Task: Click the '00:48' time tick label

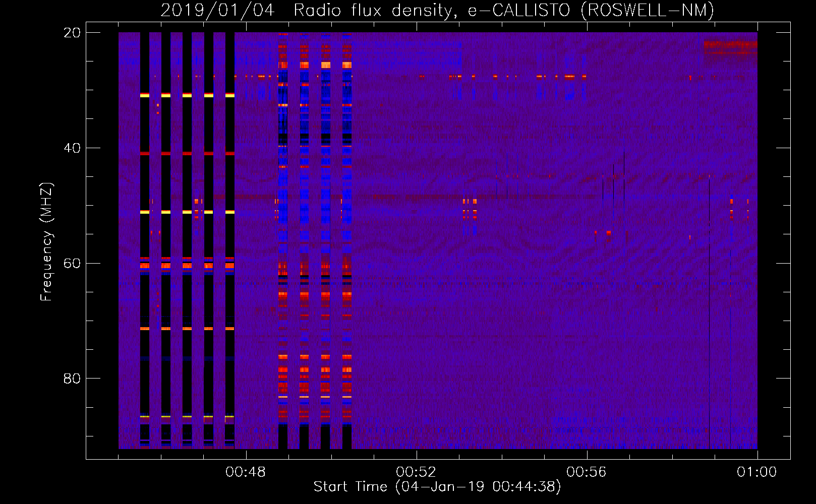Action: tap(246, 472)
